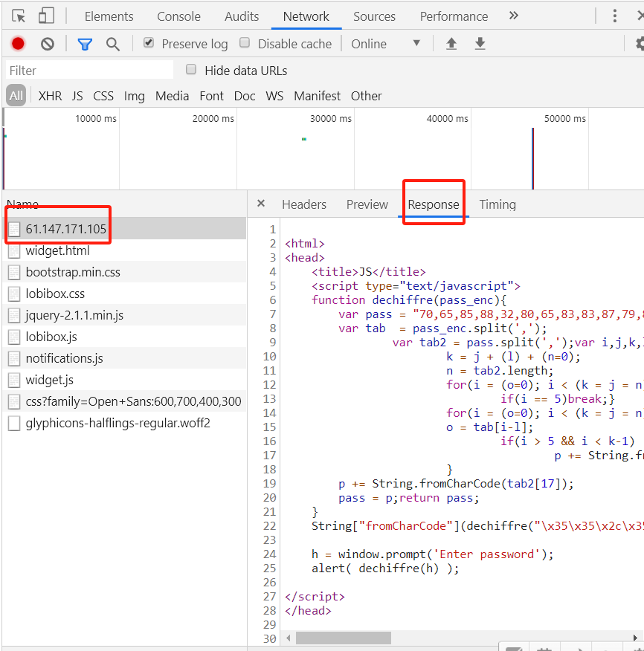Open network search magnifier icon
644x651 pixels.
pos(112,44)
